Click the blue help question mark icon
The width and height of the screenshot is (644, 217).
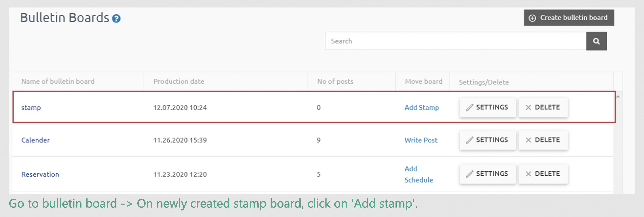[x=116, y=19]
